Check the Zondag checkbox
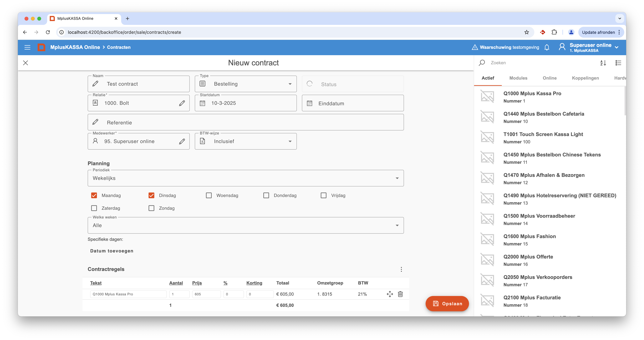Screen dimensions: 644x340 point(151,208)
